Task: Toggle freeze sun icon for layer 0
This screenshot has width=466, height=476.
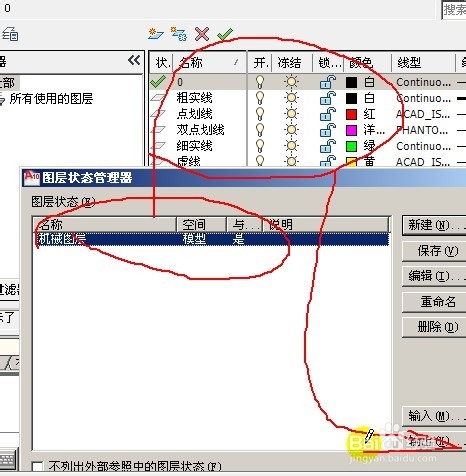Action: tap(291, 82)
